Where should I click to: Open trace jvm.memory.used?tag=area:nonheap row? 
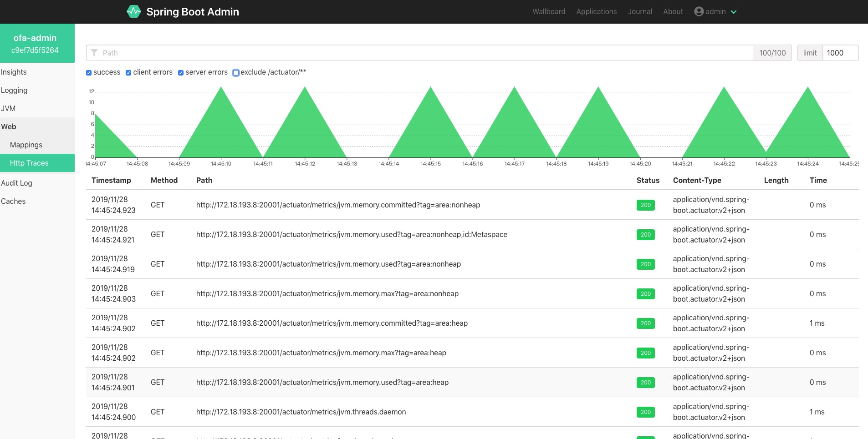[x=472, y=264]
